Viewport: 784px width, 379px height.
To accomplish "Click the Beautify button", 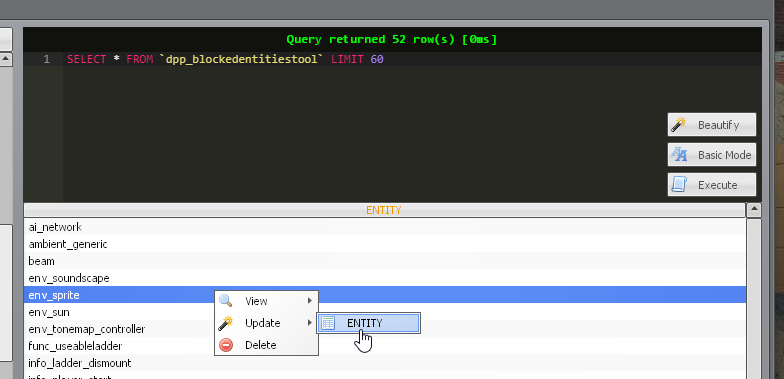I will 712,124.
